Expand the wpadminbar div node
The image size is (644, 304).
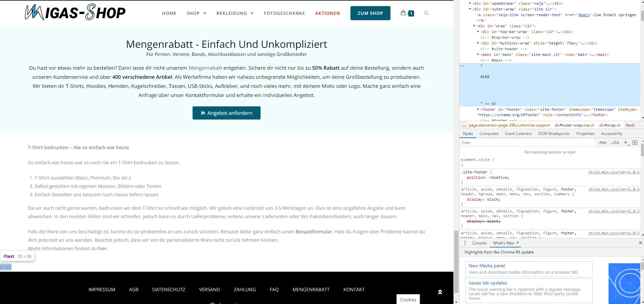pyautogui.click(x=470, y=3)
